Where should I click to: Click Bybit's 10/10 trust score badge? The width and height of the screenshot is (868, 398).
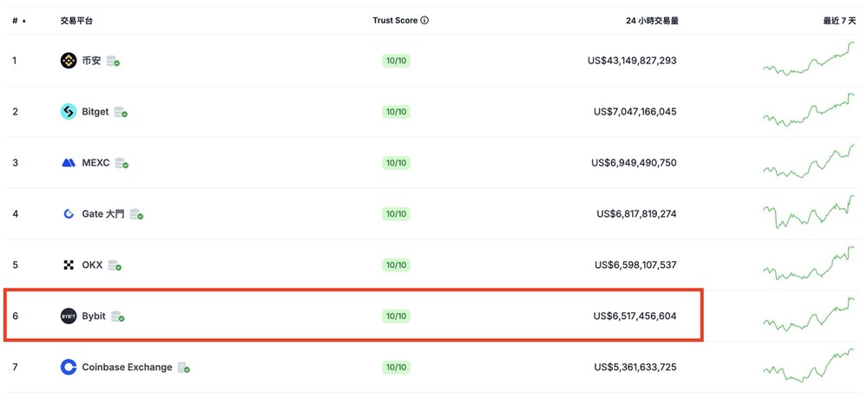point(396,316)
